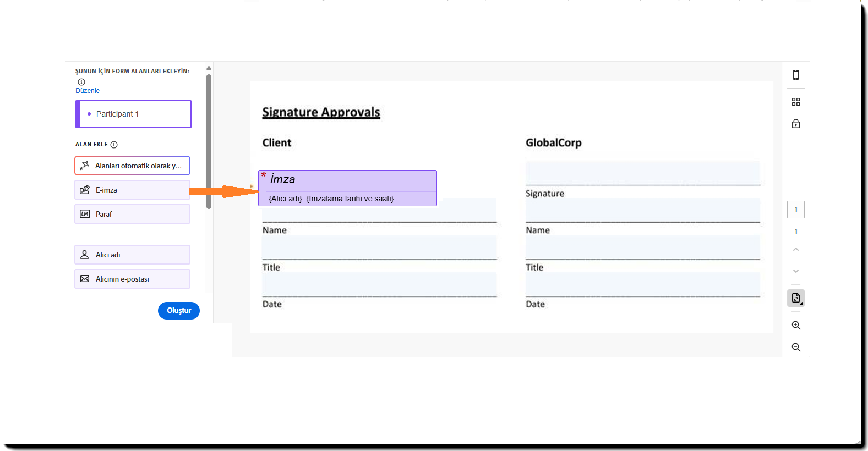The width and height of the screenshot is (868, 451).
Task: Select Participant 1 recipient
Action: click(133, 114)
